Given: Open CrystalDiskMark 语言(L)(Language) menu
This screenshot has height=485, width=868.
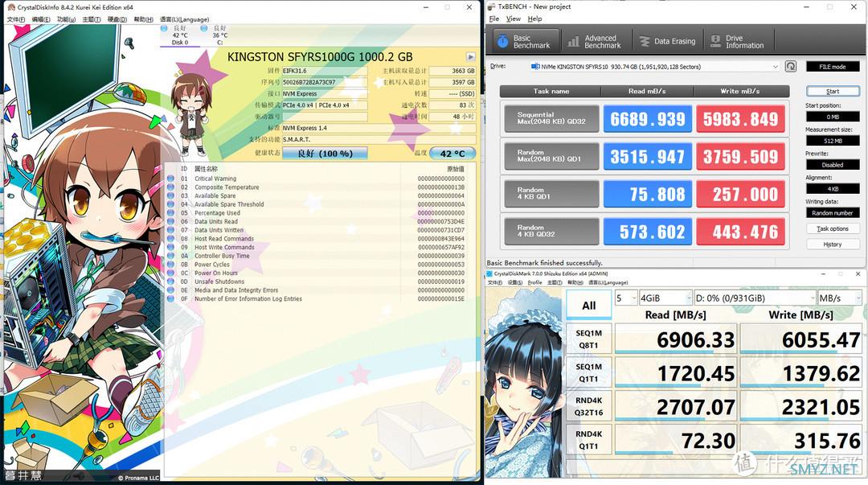Looking at the screenshot, I should click(608, 282).
